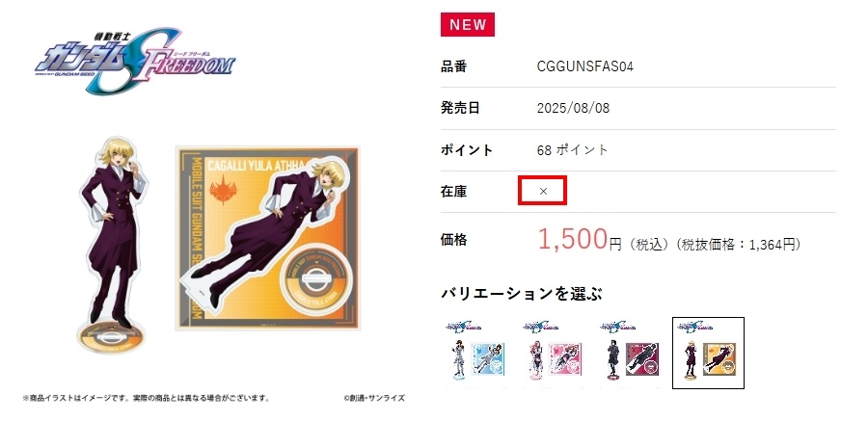Click the ©創通・サンライズ copyright text
The image size is (868, 421).
point(373,398)
